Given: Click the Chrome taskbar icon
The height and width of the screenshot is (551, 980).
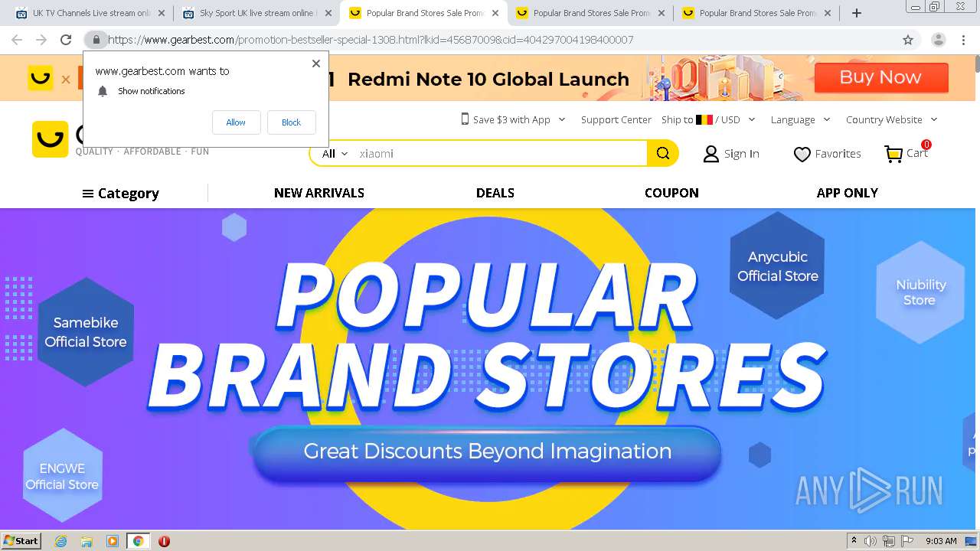Looking at the screenshot, I should coord(139,541).
